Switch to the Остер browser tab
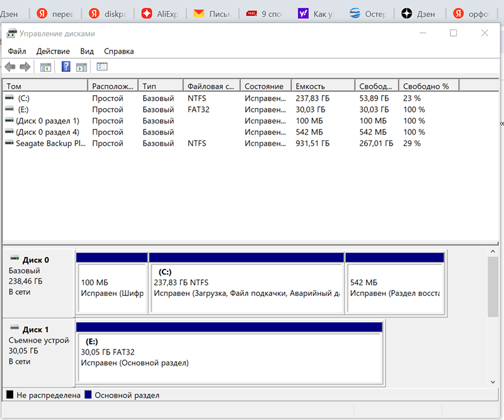 pos(369,14)
